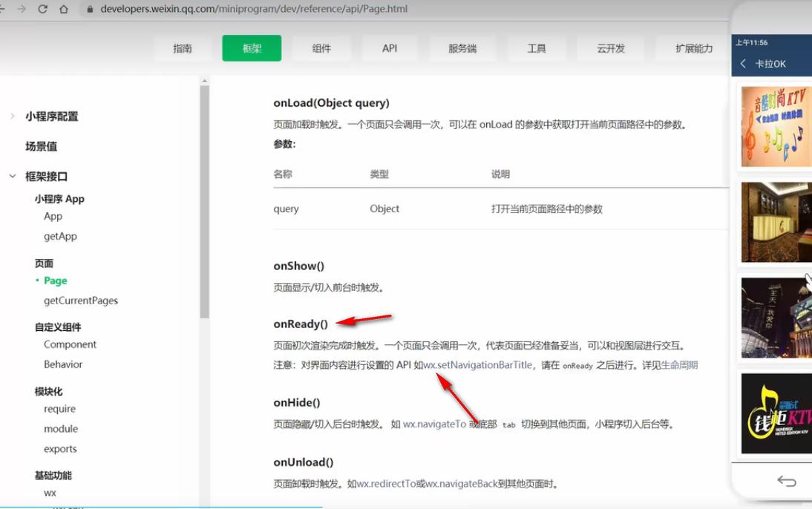Viewport: 812px width, 509px height.
Task: Follow the 生命周期 link
Action: (x=681, y=364)
